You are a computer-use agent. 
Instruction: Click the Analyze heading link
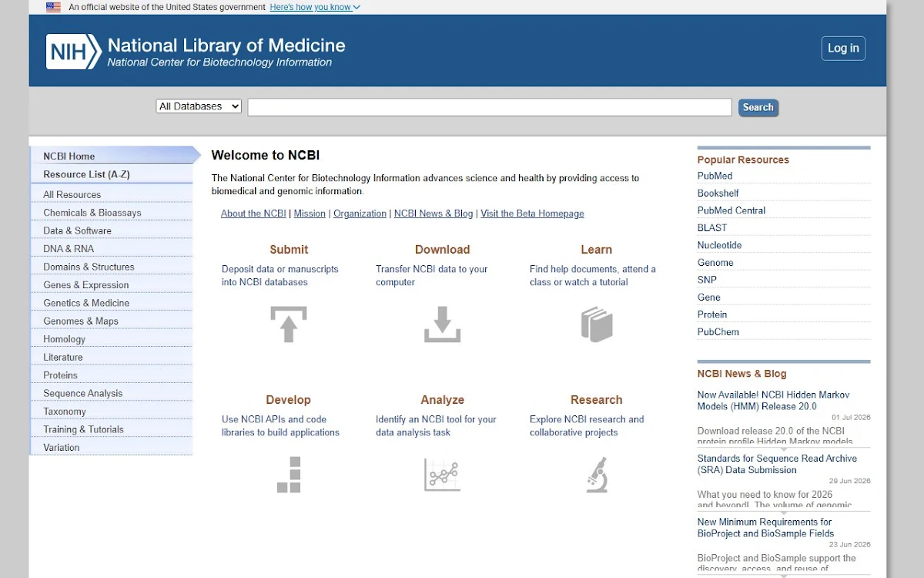coord(442,400)
